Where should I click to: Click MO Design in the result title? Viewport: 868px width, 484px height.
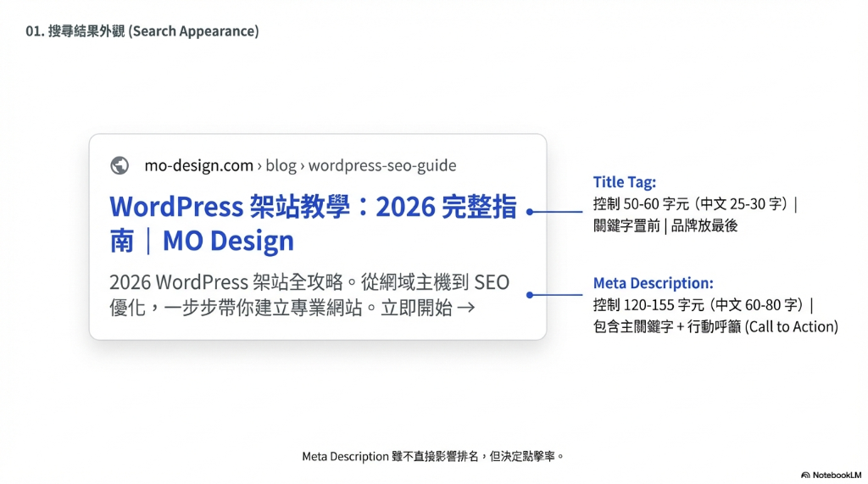228,242
